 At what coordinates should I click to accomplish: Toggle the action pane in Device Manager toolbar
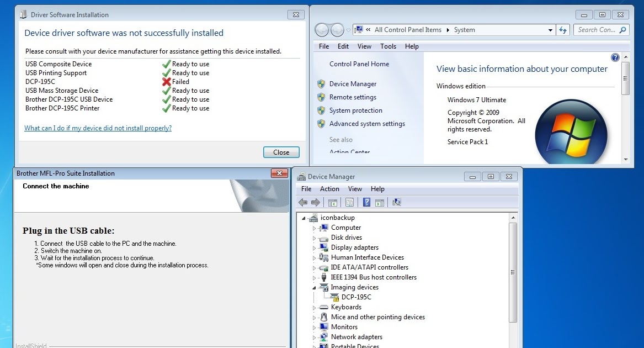(380, 202)
